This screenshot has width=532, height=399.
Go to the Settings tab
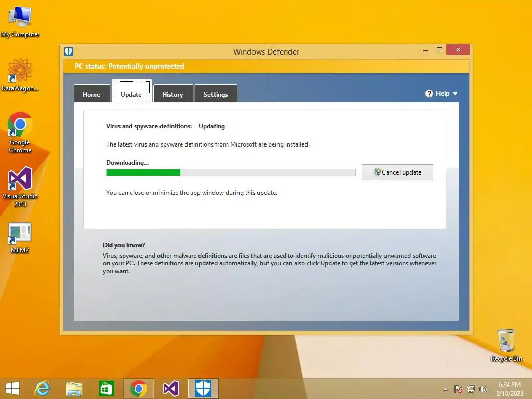216,94
